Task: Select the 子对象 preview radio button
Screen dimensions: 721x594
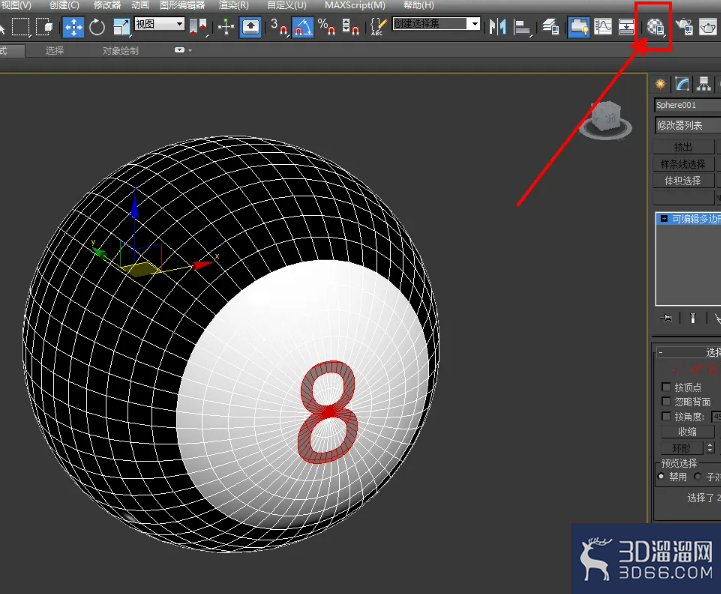Action: point(698,476)
